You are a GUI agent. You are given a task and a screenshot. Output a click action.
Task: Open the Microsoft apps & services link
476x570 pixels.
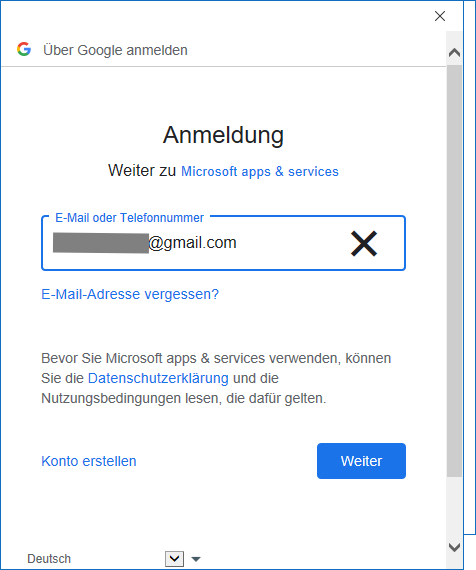pos(260,172)
